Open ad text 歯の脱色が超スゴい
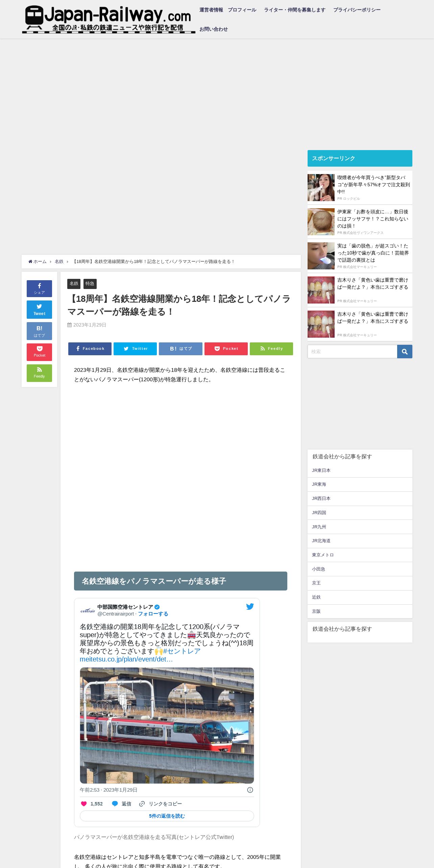The height and width of the screenshot is (868, 434). pyautogui.click(x=373, y=253)
